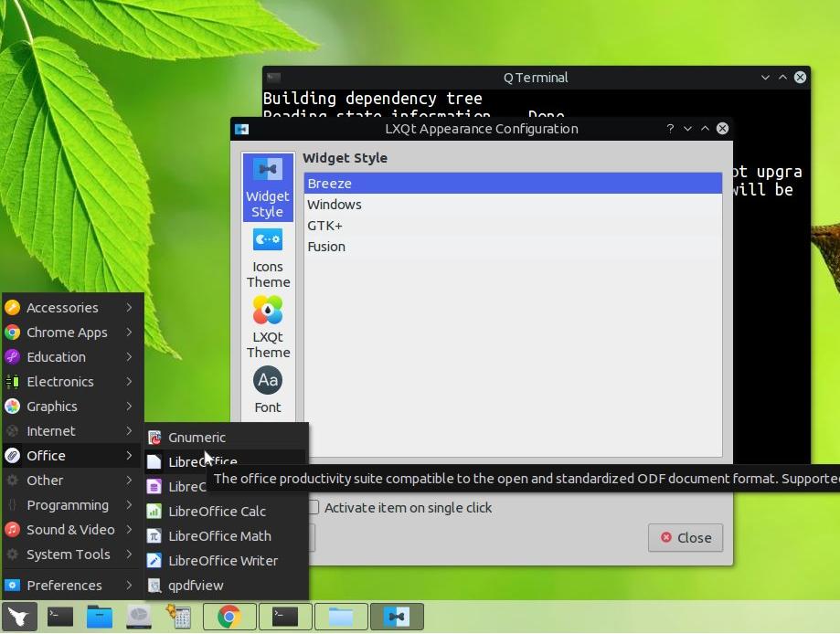Open the LXQt Theme section
Image resolution: width=840 pixels, height=634 pixels.
click(268, 328)
